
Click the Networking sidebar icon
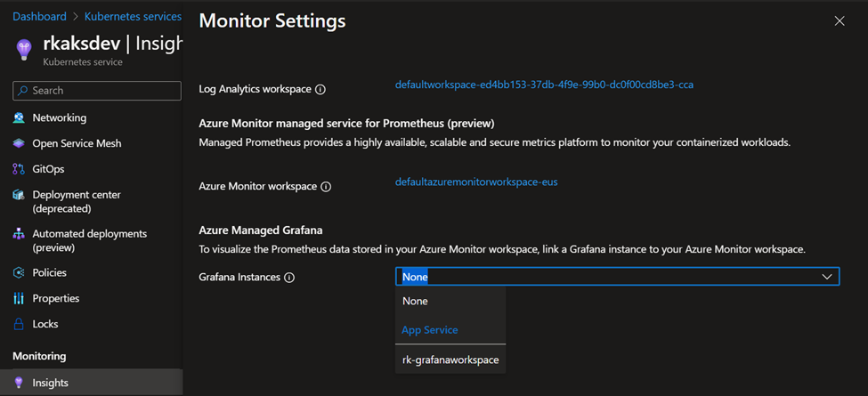(19, 117)
